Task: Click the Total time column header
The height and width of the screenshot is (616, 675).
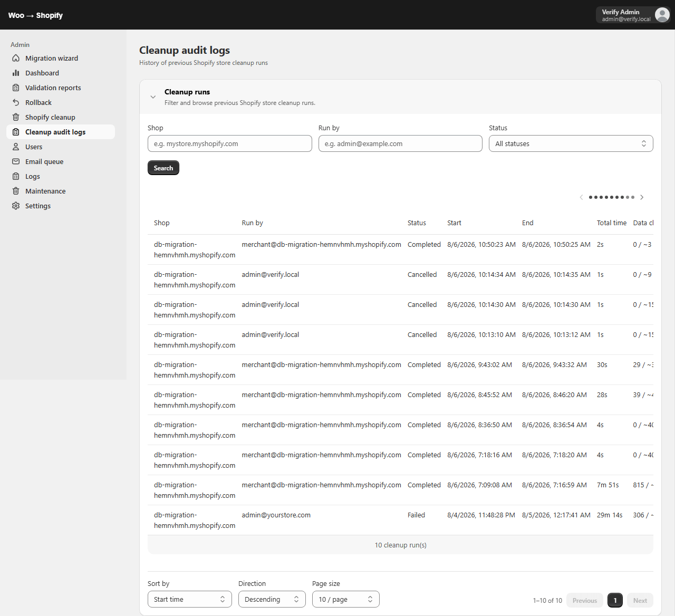Action: [612, 223]
